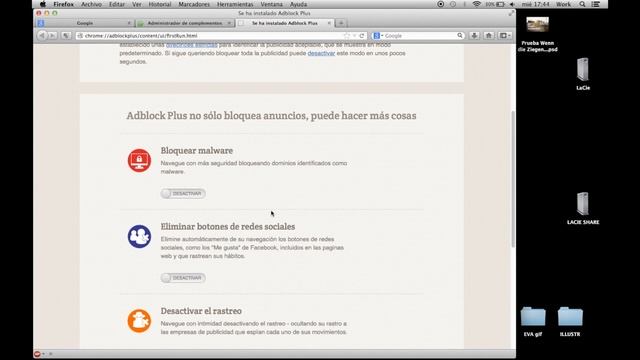Switch to the Google tab
640x360 pixels.
pos(85,23)
